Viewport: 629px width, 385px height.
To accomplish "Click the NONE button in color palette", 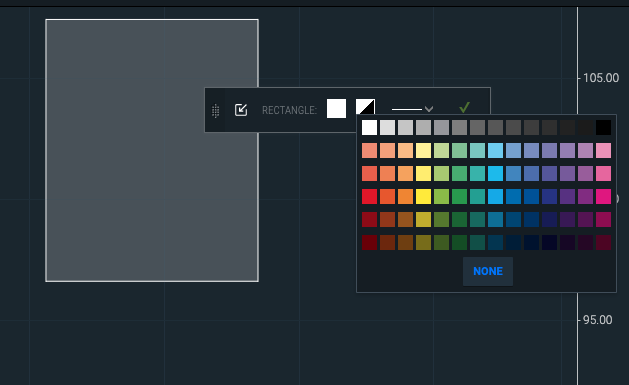I will [488, 272].
